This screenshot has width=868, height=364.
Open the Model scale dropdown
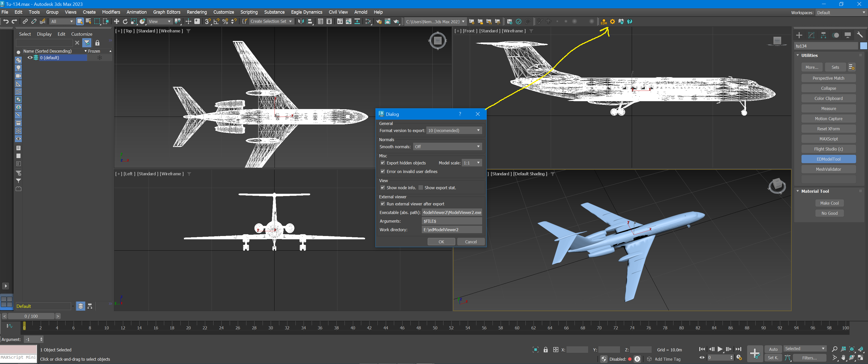(472, 163)
